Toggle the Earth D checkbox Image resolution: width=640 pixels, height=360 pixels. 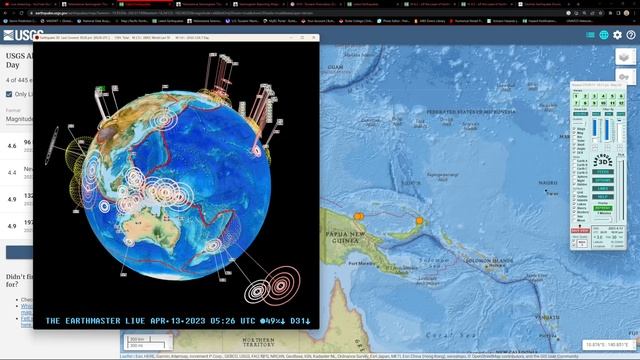tap(575, 173)
